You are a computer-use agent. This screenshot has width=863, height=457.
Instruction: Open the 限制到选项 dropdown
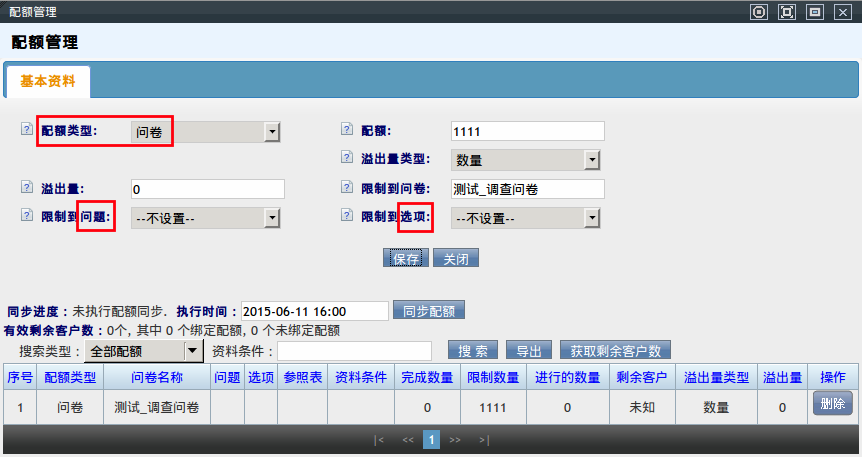(x=591, y=218)
